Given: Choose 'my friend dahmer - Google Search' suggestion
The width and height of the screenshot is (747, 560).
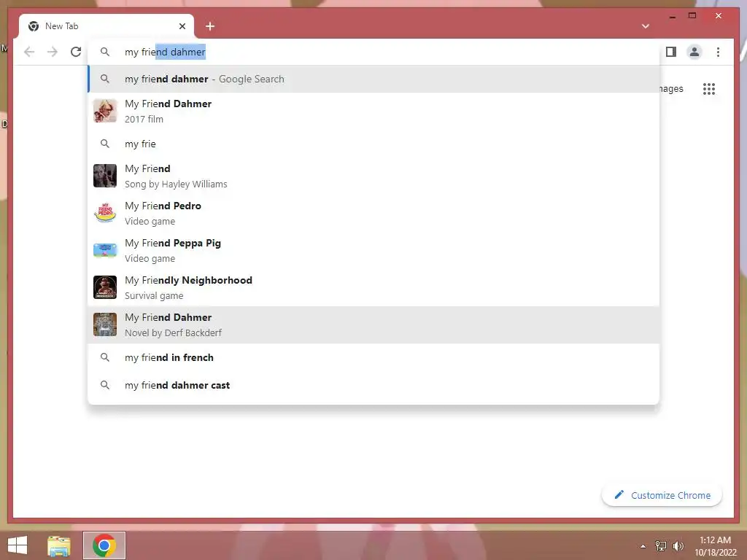Looking at the screenshot, I should (374, 79).
